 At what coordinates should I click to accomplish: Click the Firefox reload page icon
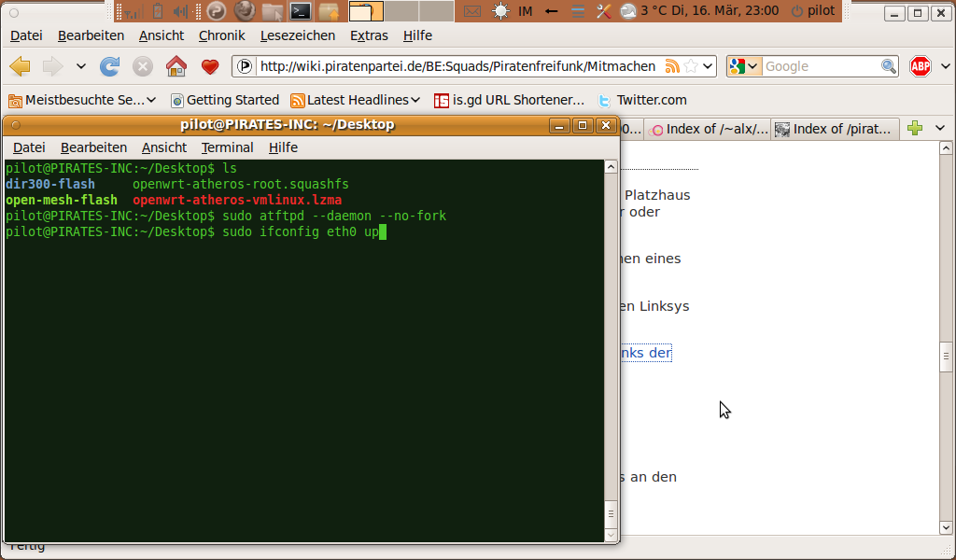click(110, 66)
